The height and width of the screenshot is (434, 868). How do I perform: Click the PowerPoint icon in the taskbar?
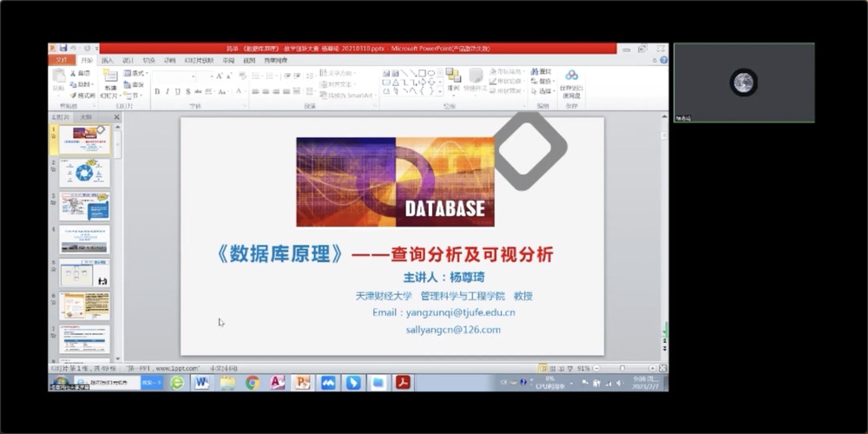pyautogui.click(x=302, y=382)
